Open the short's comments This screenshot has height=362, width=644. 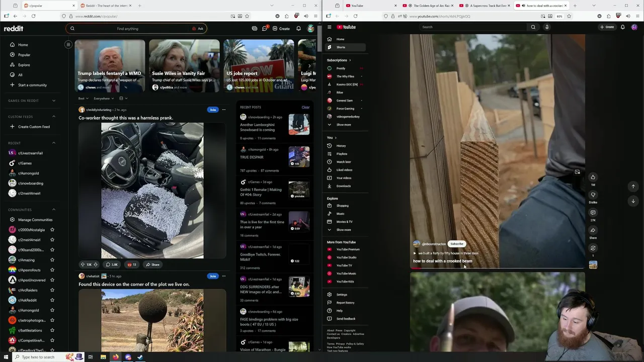[593, 213]
